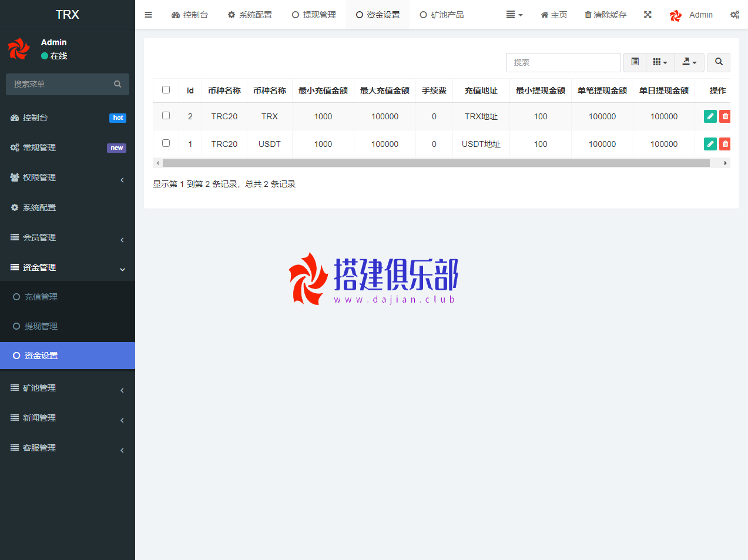This screenshot has height=560, width=748.
Task: Edit the TRX row with the green pencil
Action: [710, 116]
